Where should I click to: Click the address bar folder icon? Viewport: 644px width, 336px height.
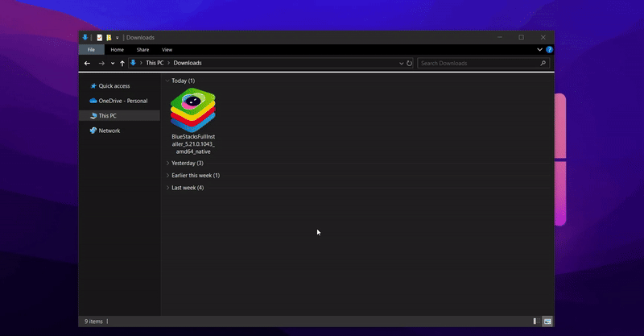coord(133,63)
